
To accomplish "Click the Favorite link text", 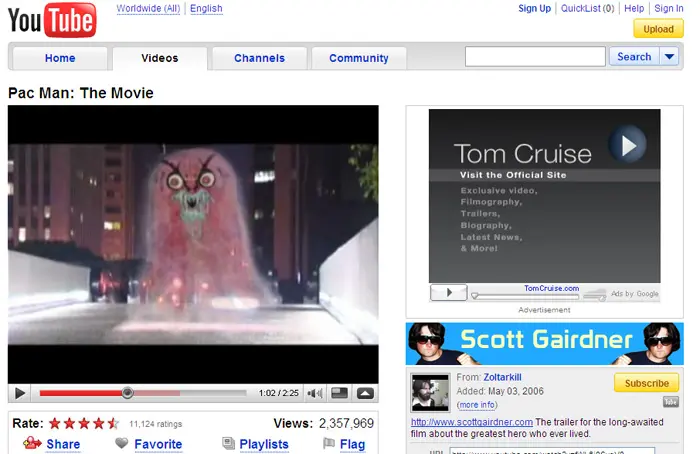I will pos(158,444).
